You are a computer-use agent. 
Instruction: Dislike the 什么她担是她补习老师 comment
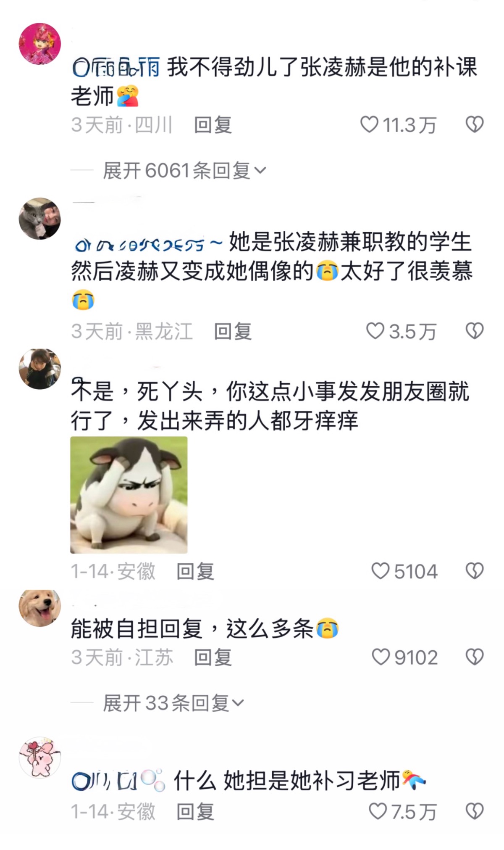475,811
